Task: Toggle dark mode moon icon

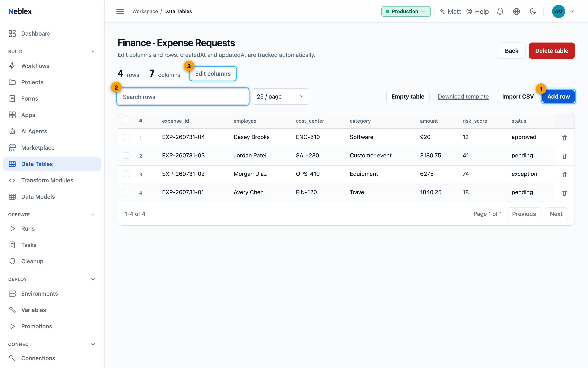Action: tap(533, 11)
